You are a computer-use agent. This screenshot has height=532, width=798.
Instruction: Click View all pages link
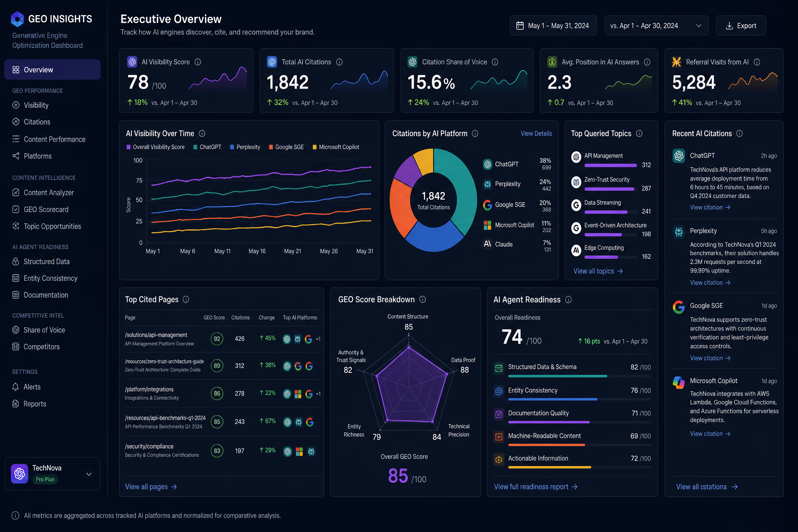151,487
